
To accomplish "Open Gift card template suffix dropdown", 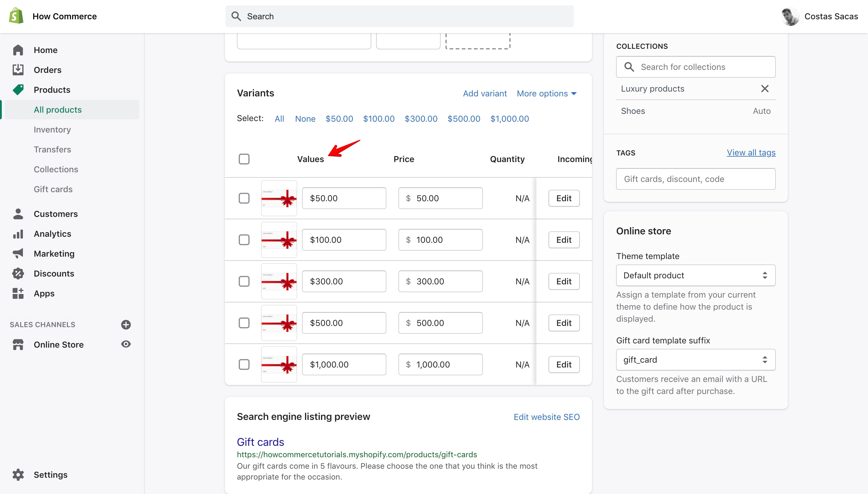I will click(696, 360).
